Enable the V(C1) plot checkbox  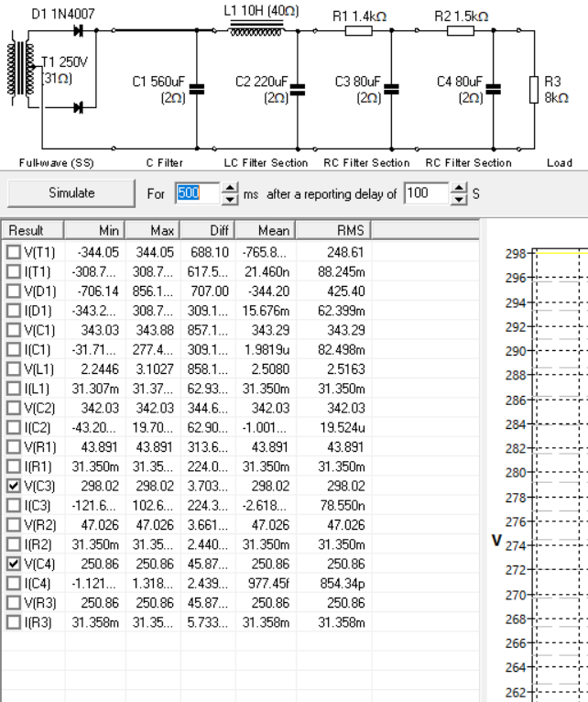pos(14,330)
